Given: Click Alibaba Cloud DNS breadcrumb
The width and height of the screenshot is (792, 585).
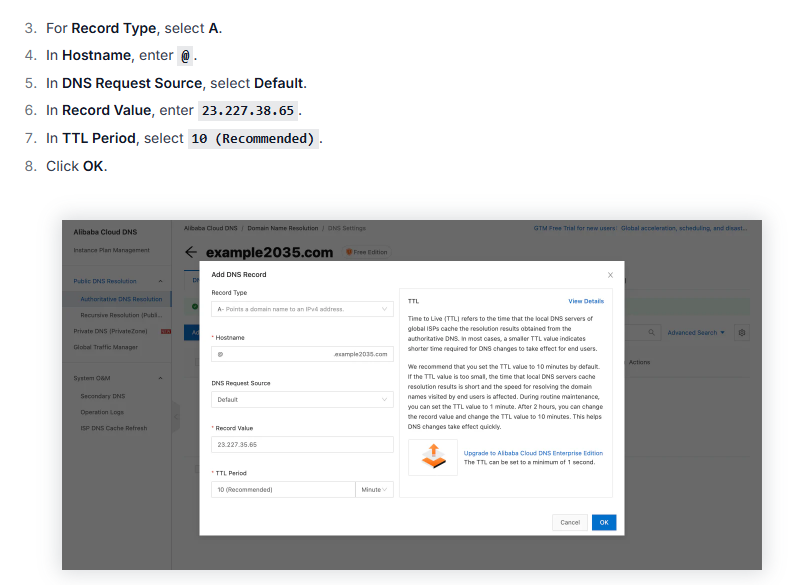Looking at the screenshot, I should [211, 228].
